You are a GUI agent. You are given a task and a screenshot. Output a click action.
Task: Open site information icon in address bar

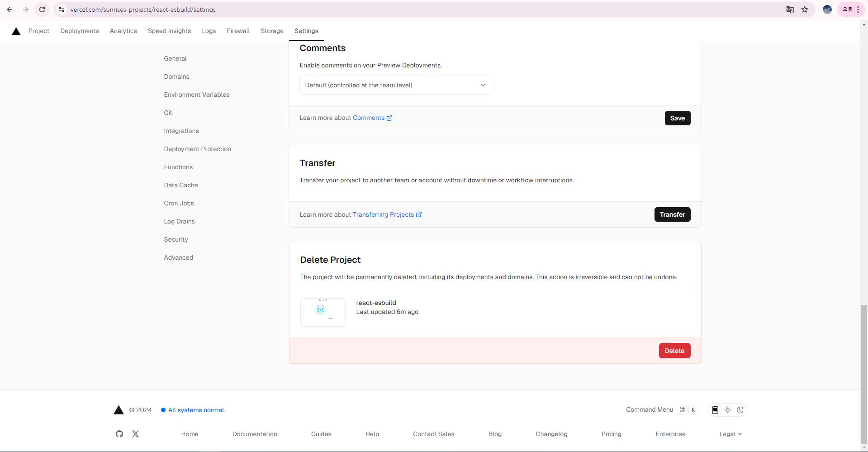point(62,10)
